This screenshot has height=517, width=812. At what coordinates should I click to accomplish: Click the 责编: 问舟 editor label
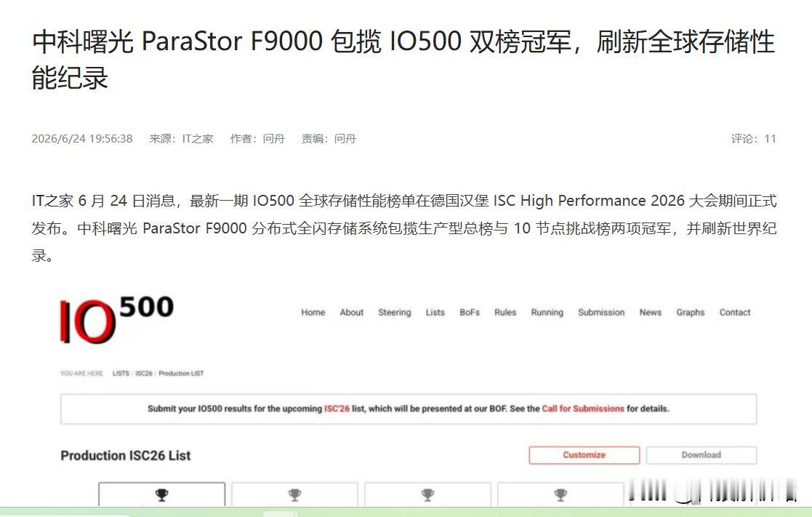pyautogui.click(x=329, y=139)
